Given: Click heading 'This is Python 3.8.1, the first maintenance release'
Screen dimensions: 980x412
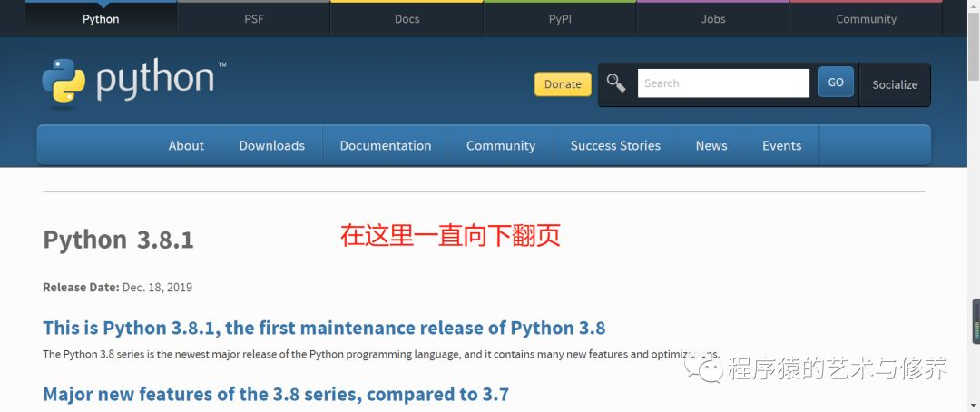Looking at the screenshot, I should [324, 328].
